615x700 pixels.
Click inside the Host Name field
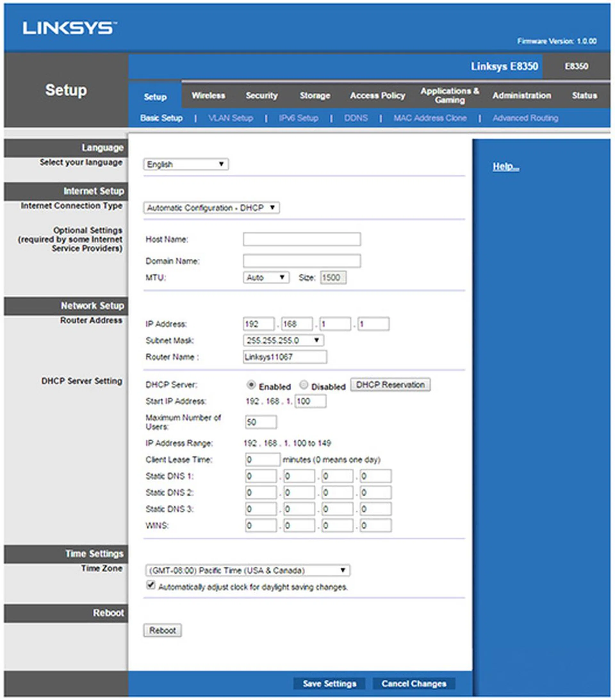point(301,240)
